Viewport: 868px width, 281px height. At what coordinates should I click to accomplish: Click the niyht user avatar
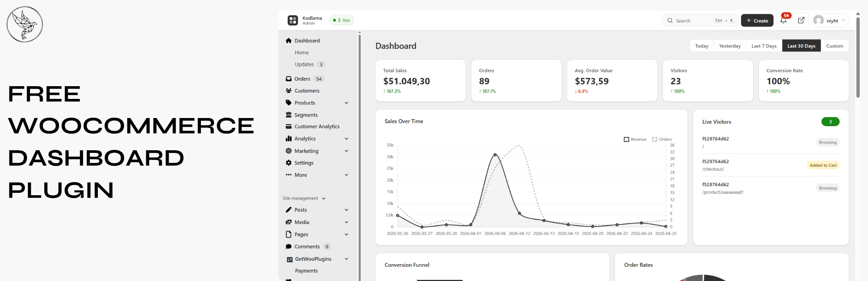[819, 20]
